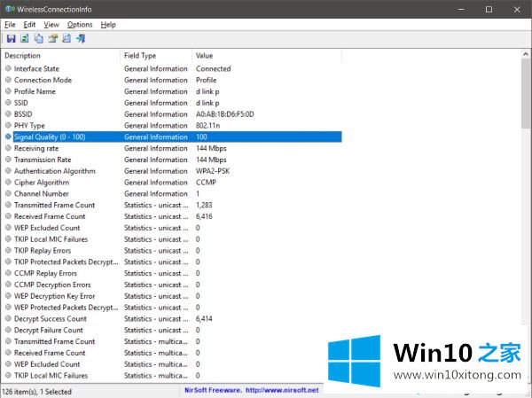Open the Edit menu

click(x=29, y=25)
